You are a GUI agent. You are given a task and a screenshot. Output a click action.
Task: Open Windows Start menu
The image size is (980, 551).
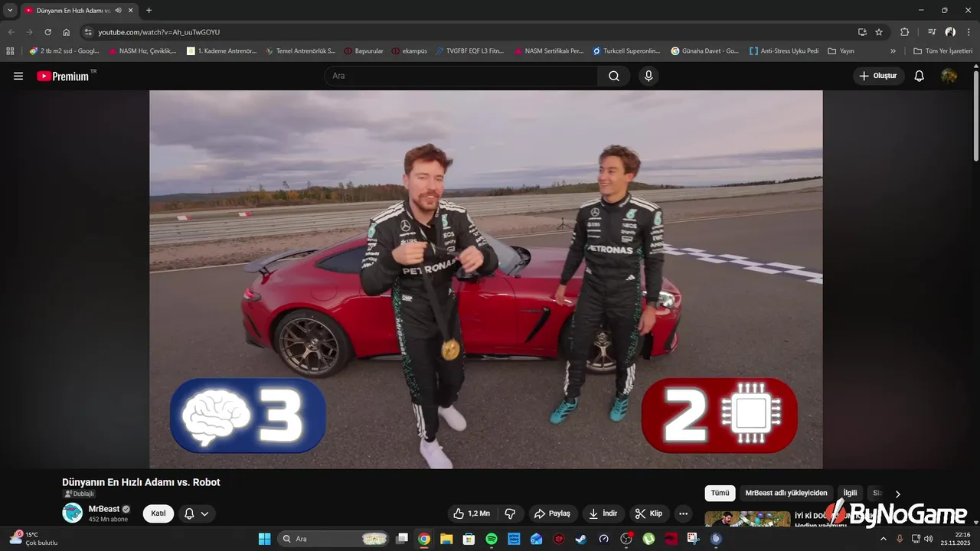coord(264,539)
